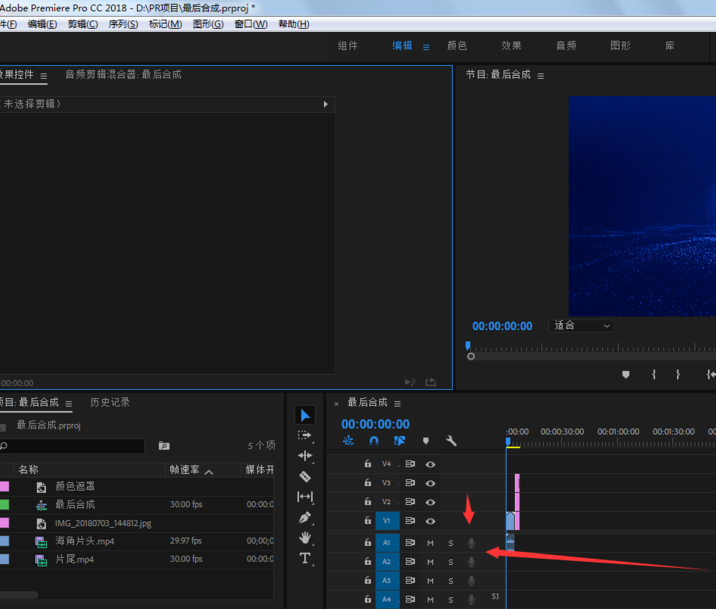
Task: Click the pink label swatch of 颜色遮罩
Action: pos(4,486)
